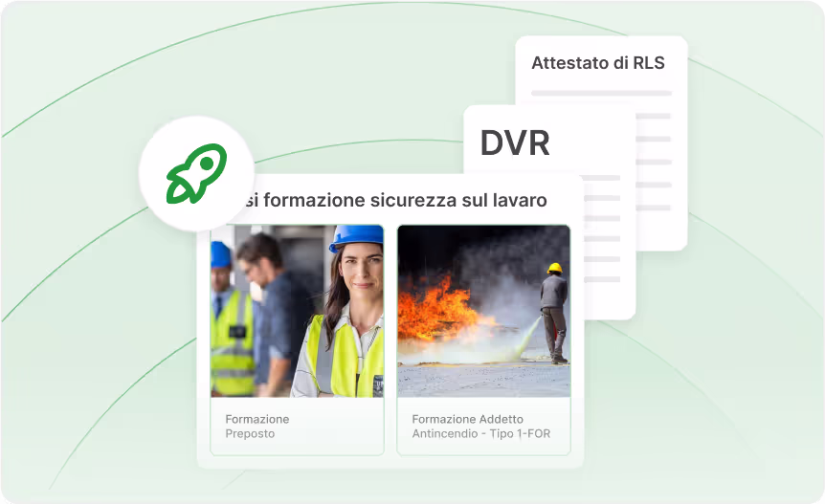Screen dimensions: 825x504
Task: Select the Formazione Addetto Antincendio caption
Action: pos(480,427)
